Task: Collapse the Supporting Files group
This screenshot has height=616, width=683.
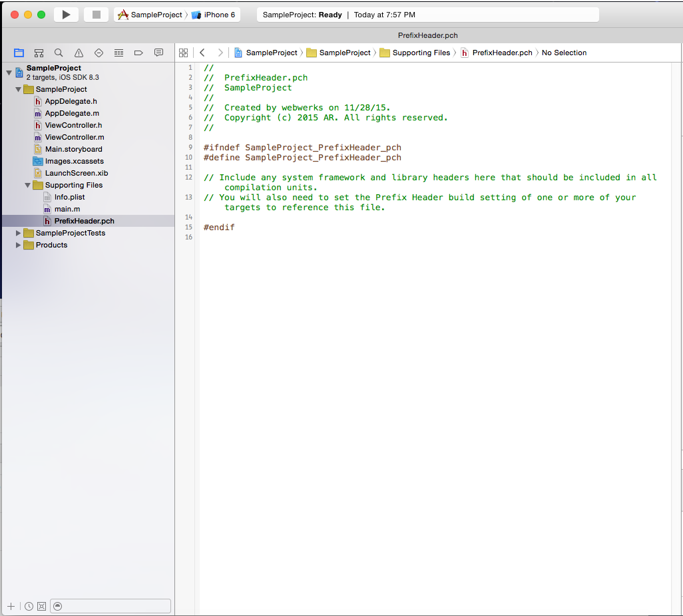Action: [x=27, y=185]
